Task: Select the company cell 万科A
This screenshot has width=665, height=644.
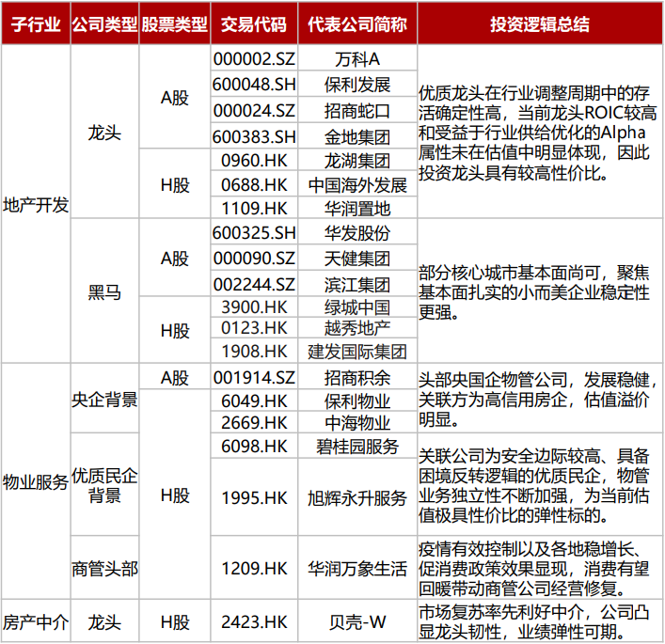Action: [357, 58]
